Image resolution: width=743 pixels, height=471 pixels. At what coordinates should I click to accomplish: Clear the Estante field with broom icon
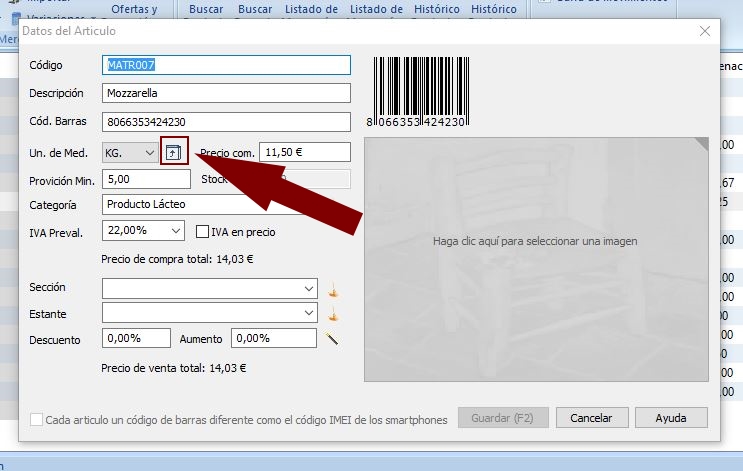[x=334, y=314]
